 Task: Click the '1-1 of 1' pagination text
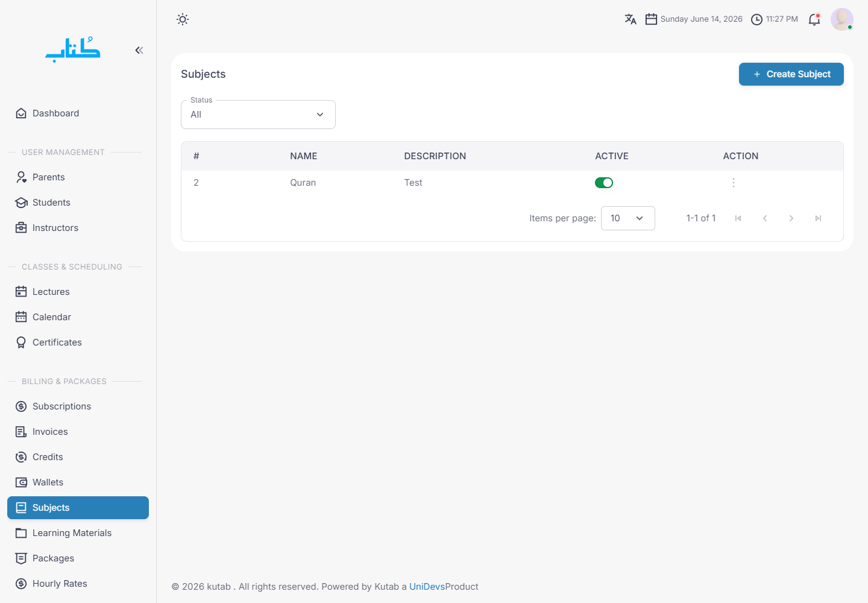click(x=701, y=218)
